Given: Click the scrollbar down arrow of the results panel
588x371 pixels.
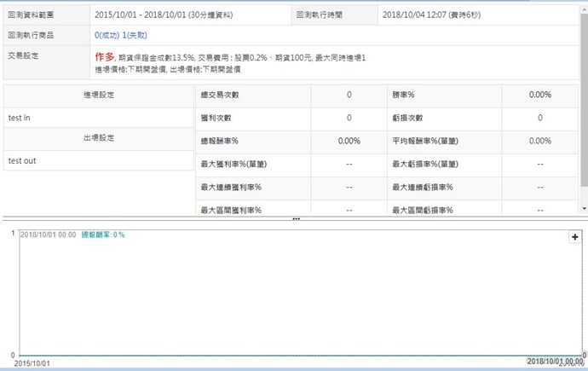Looking at the screenshot, I should coord(584,208).
